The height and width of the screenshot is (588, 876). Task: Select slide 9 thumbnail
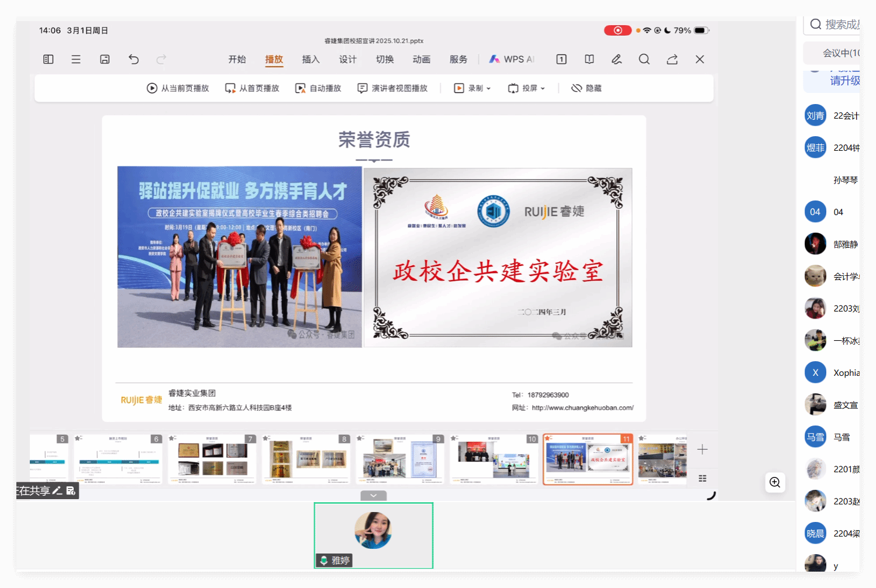(x=400, y=459)
